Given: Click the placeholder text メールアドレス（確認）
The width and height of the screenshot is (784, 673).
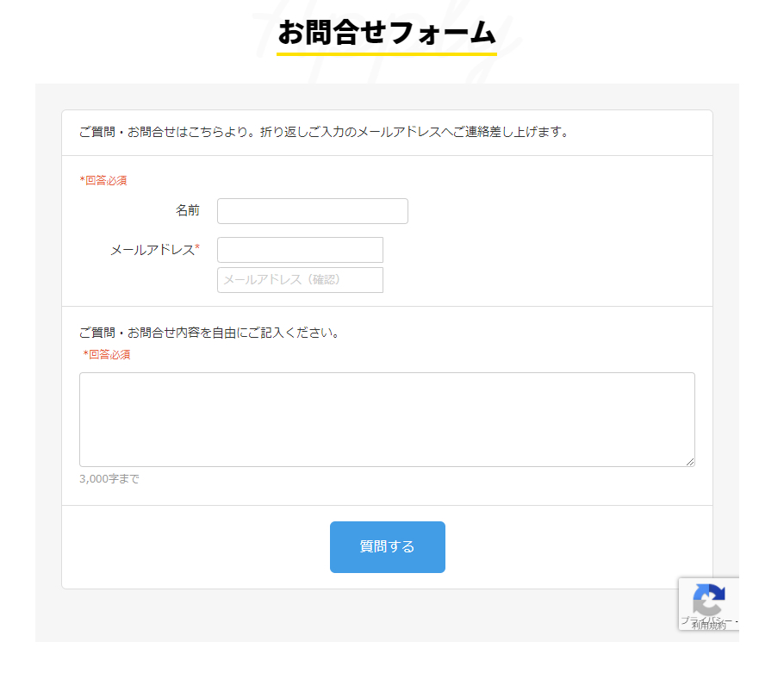Looking at the screenshot, I should pyautogui.click(x=282, y=280).
